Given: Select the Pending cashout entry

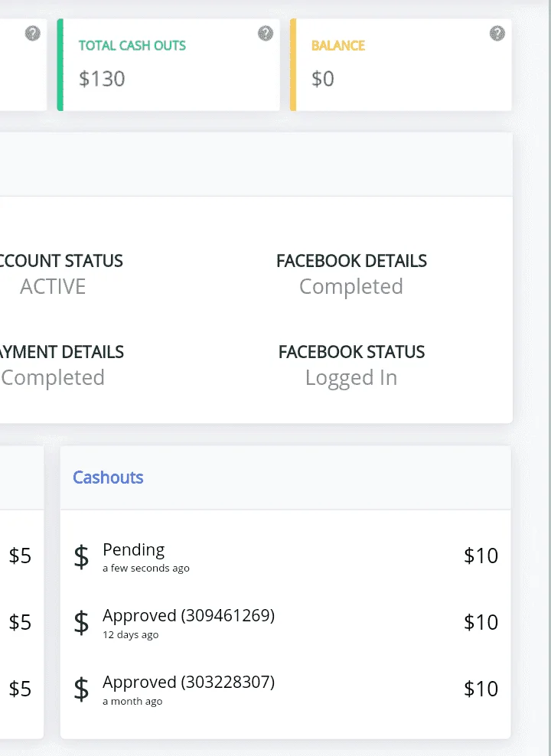Looking at the screenshot, I should click(x=285, y=557).
